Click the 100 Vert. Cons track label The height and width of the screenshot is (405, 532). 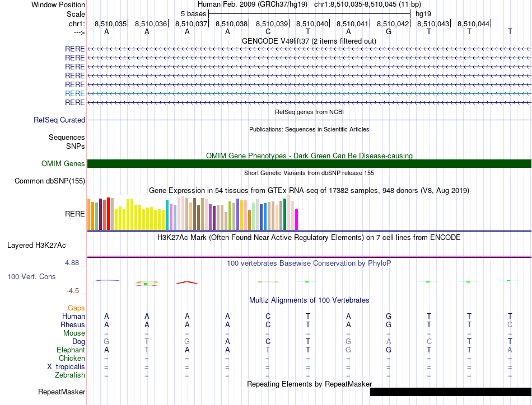point(31,276)
